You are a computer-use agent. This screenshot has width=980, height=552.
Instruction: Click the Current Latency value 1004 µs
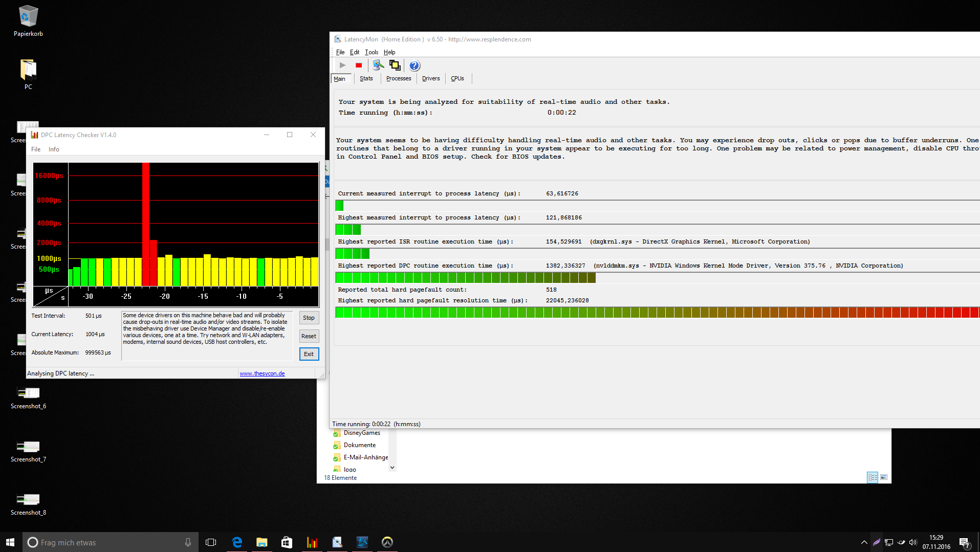click(x=95, y=334)
